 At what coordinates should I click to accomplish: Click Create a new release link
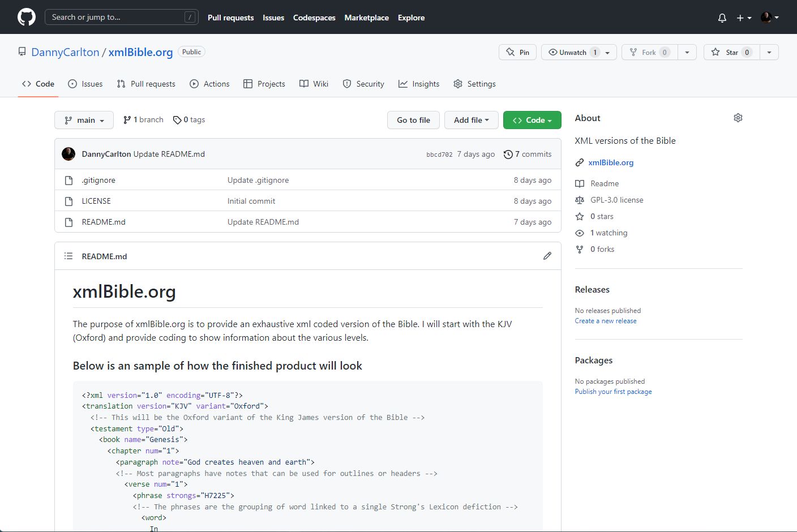point(605,321)
